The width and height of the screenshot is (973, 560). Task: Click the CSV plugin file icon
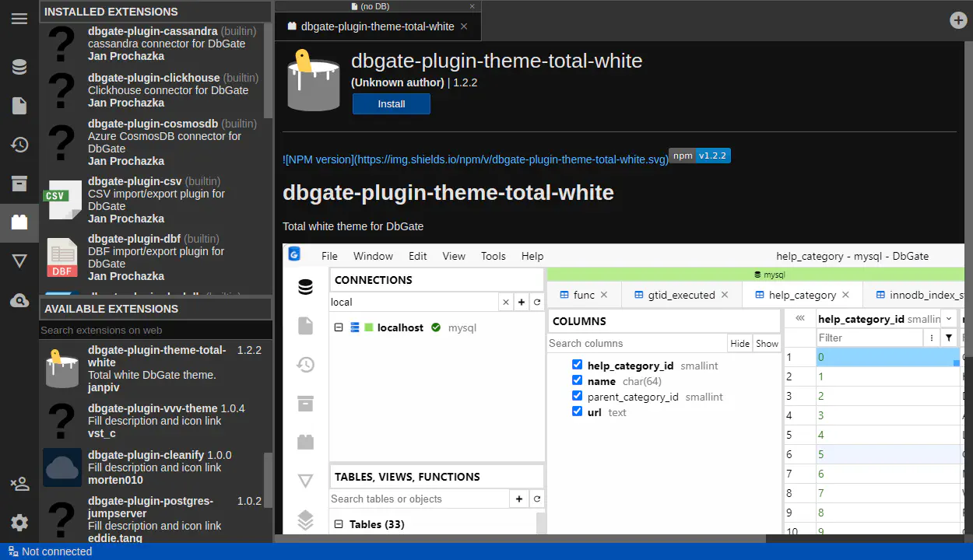click(x=62, y=200)
